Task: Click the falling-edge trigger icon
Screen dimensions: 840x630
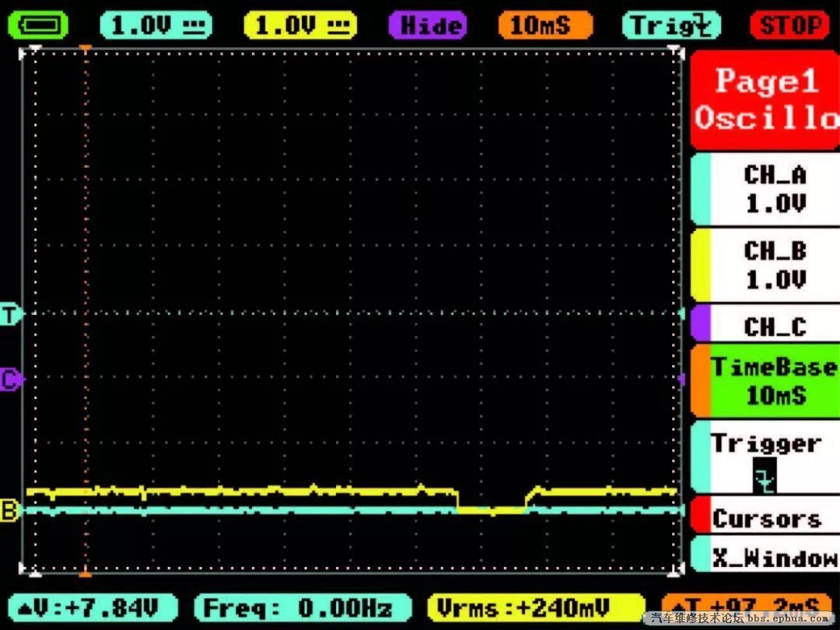Action: point(765,476)
